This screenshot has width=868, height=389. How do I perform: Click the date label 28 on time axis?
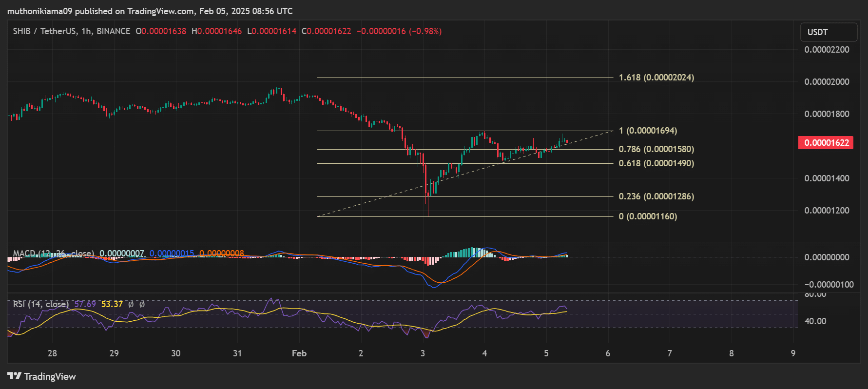(52, 353)
